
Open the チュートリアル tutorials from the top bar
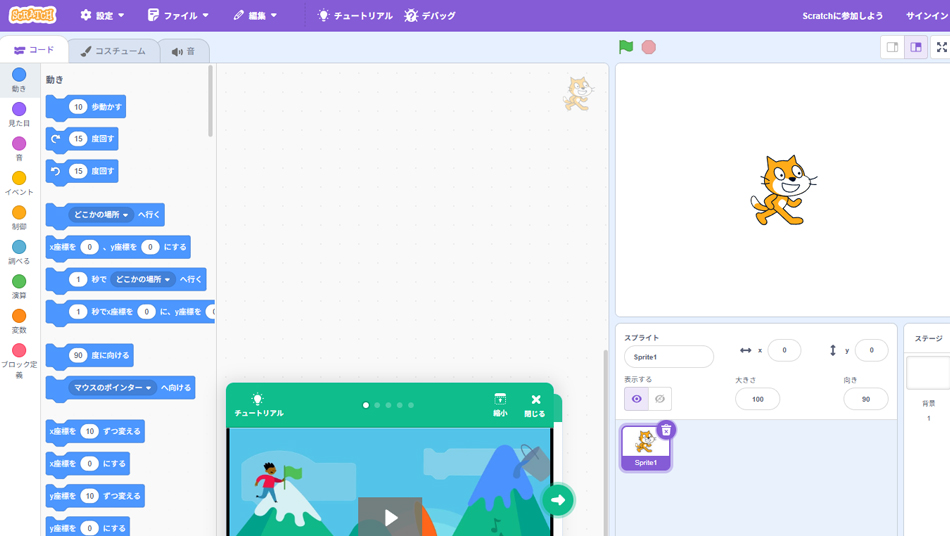(355, 15)
